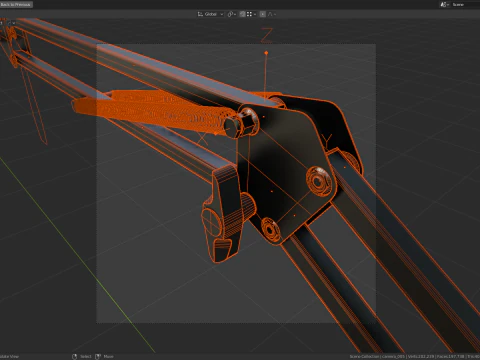Open the Global transform orientation dropdown
This screenshot has height=360, width=480.
210,14
